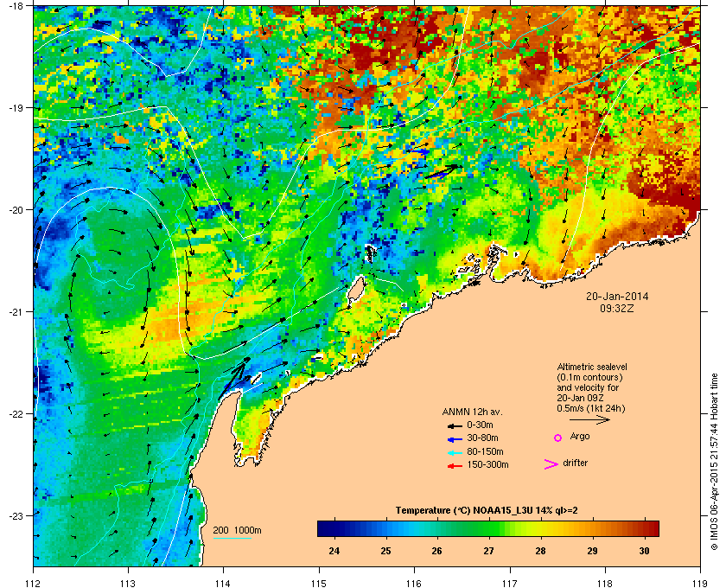Click the colorbar tick label 26
The height and width of the screenshot is (588, 726).
[436, 551]
